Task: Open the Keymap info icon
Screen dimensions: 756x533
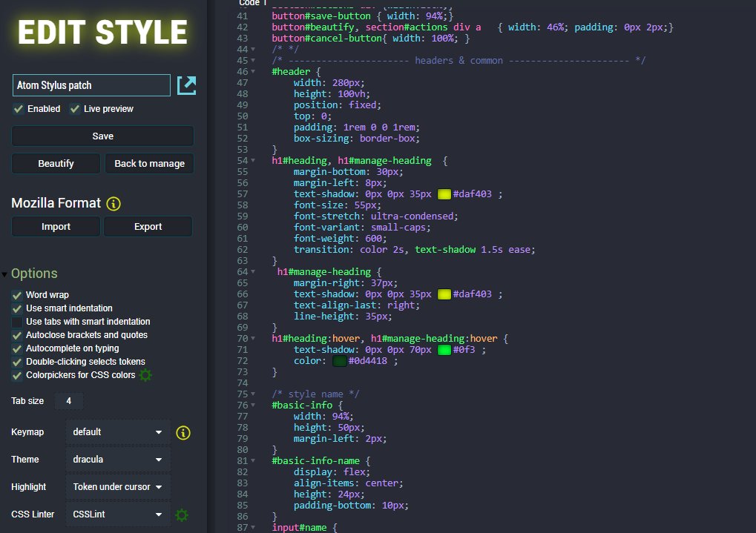Action: pyautogui.click(x=183, y=432)
